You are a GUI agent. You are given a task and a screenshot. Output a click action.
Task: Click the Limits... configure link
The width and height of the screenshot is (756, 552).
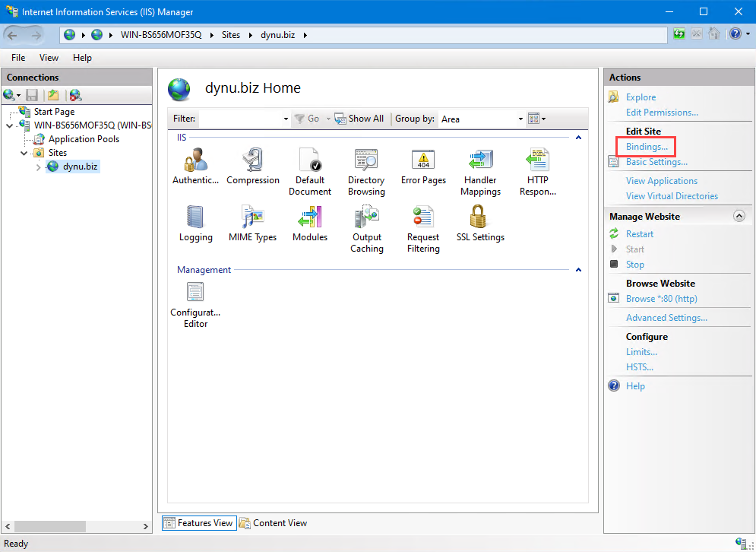click(x=641, y=352)
